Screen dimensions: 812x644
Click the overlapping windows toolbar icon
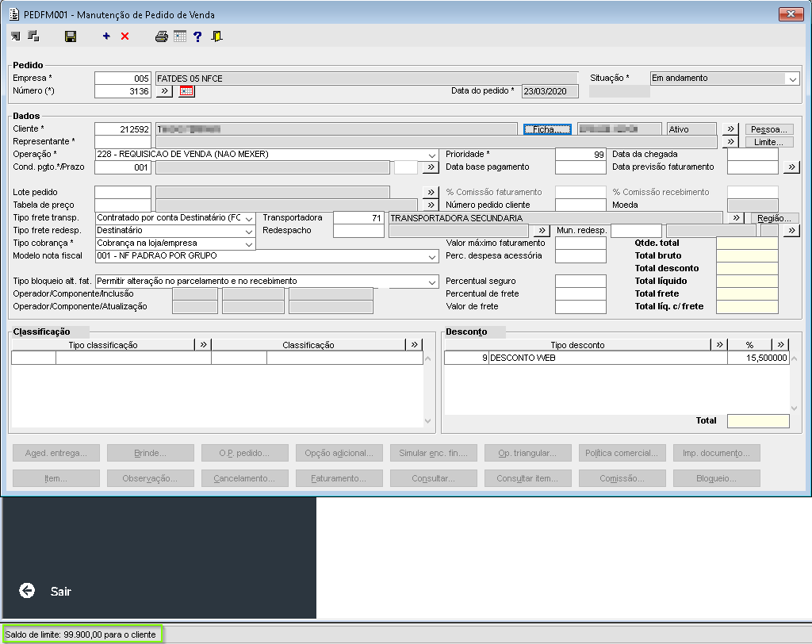point(33,36)
